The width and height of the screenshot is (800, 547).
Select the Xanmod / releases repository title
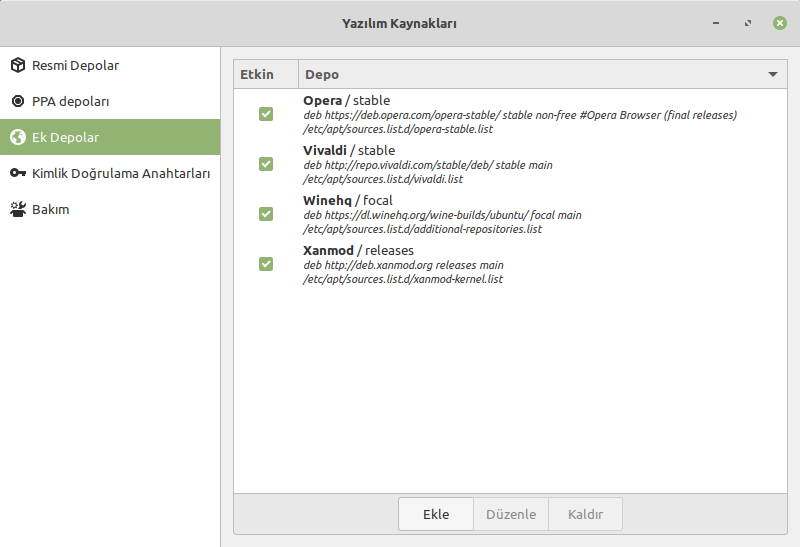click(358, 251)
